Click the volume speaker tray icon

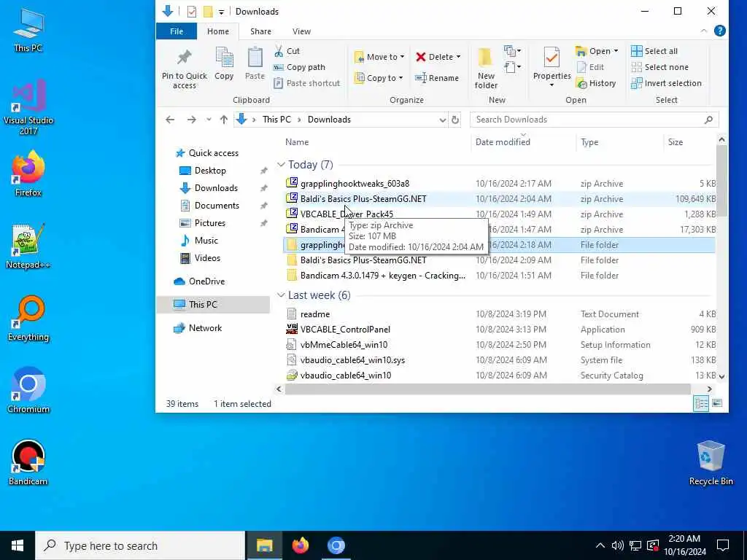click(x=617, y=545)
